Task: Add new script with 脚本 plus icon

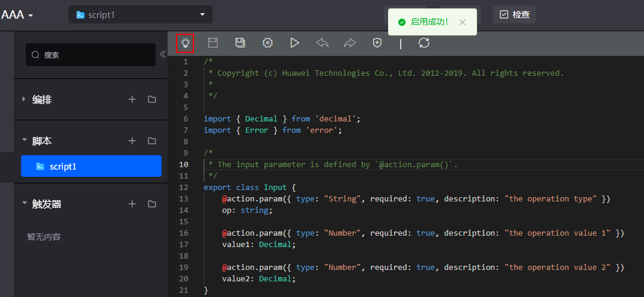Action: point(132,141)
